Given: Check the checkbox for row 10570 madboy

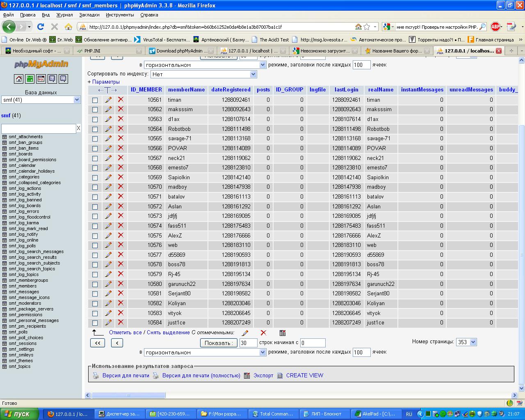Looking at the screenshot, I should [x=95, y=187].
